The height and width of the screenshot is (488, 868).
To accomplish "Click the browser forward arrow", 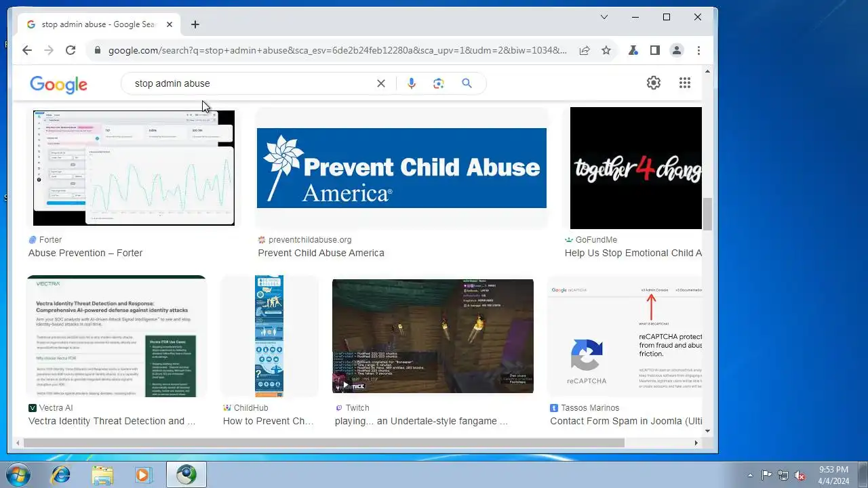I will (49, 50).
